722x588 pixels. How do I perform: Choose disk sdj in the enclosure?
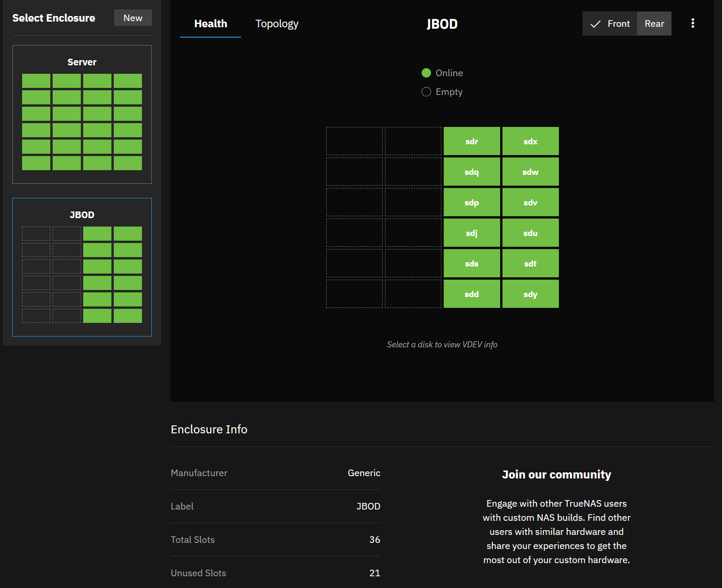(471, 233)
